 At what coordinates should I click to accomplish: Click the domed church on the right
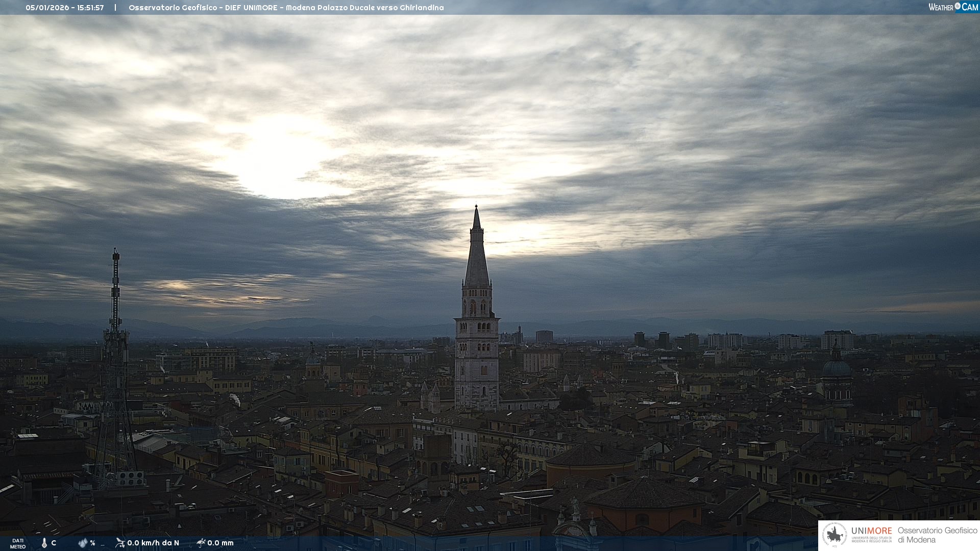836,370
